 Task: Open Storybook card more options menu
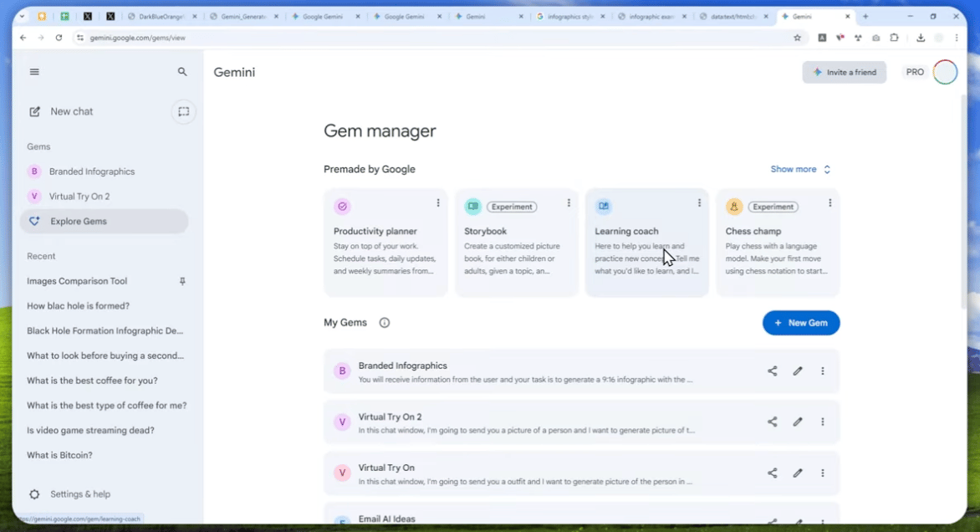569,203
